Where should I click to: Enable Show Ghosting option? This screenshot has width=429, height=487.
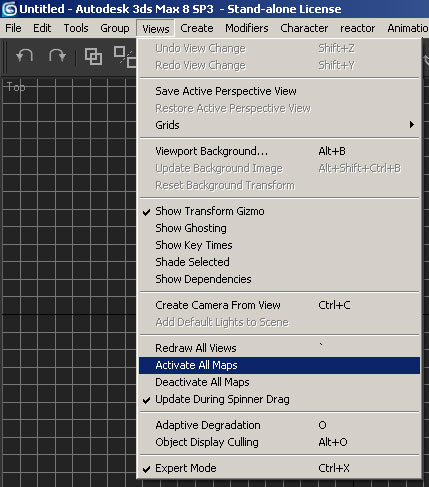point(279,228)
